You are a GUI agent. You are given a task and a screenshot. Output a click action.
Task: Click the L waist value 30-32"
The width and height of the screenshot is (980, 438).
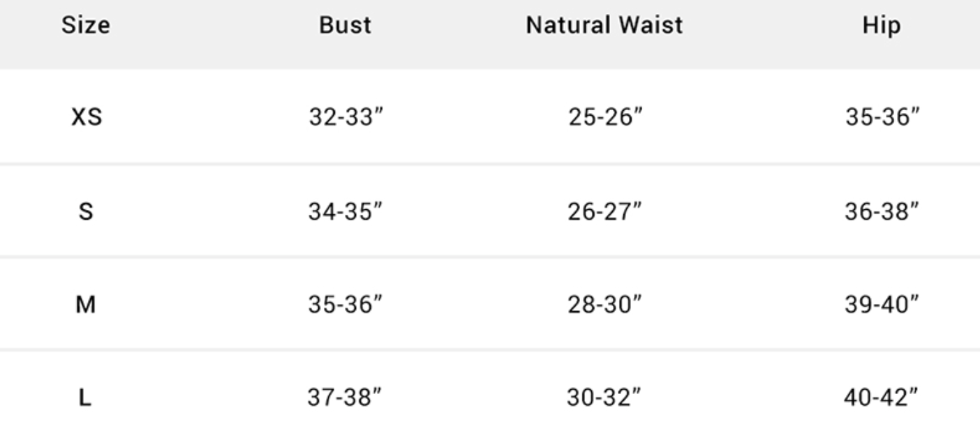pos(604,398)
